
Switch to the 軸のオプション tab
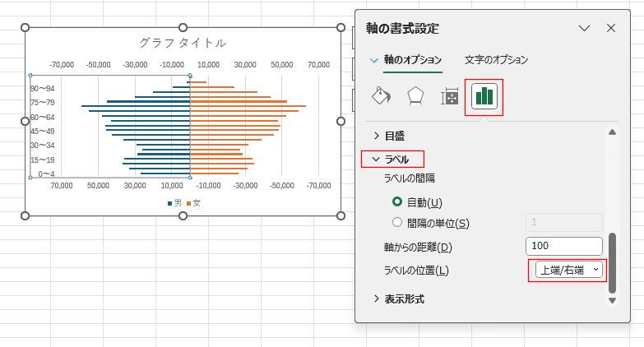(413, 60)
